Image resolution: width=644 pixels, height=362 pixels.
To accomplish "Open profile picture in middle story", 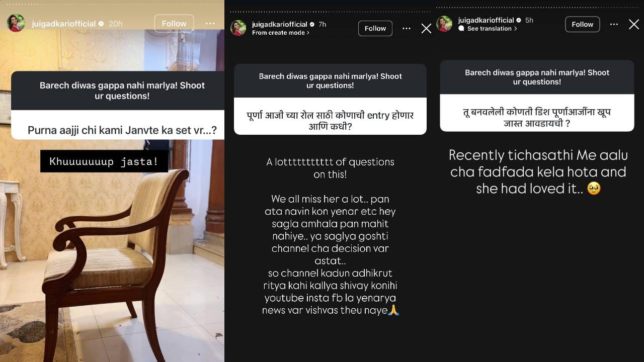I will point(238,28).
